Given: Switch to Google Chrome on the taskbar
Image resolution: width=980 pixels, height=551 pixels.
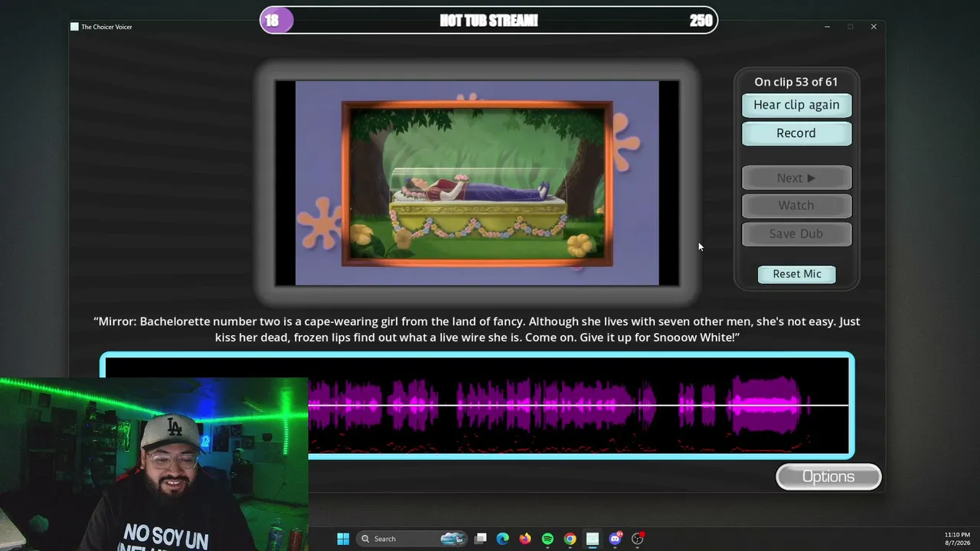Looking at the screenshot, I should coord(570,539).
